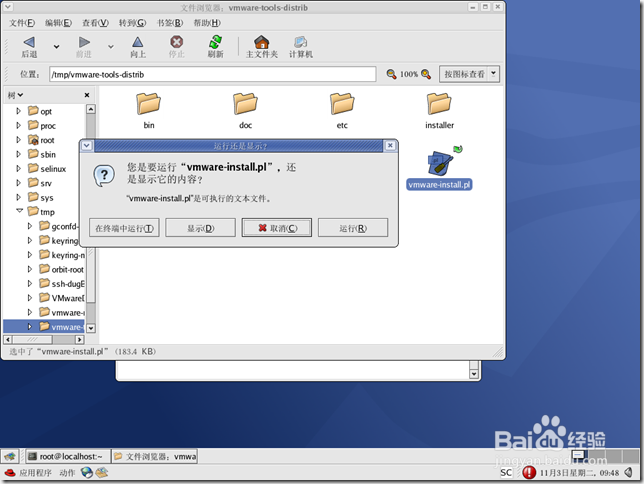Open the 帮助(H) menu

[x=207, y=23]
